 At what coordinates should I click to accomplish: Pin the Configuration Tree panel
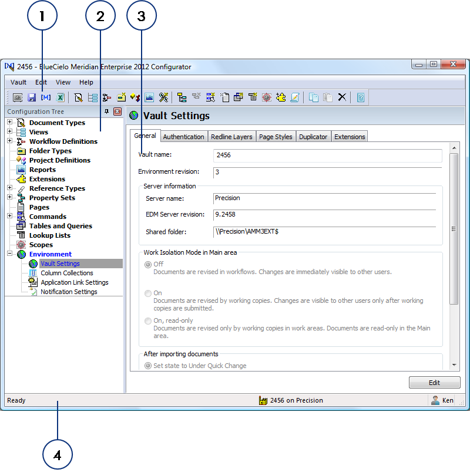pos(106,112)
